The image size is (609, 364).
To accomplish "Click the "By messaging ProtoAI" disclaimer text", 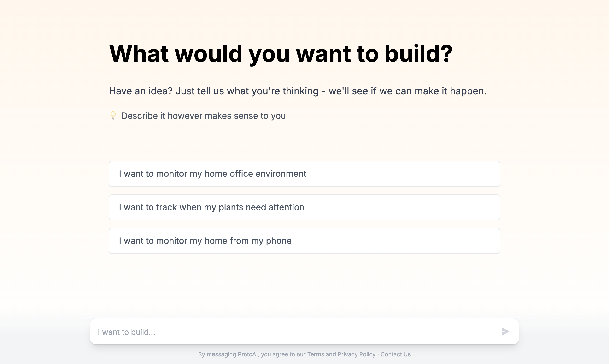I will (x=252, y=354).
